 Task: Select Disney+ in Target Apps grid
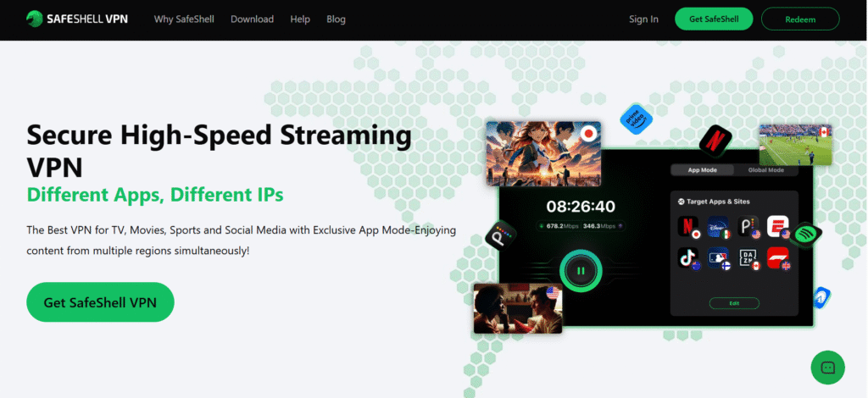point(719,227)
